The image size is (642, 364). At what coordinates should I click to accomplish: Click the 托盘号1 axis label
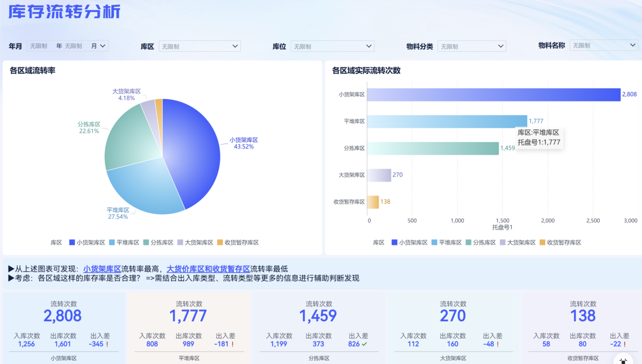[501, 228]
